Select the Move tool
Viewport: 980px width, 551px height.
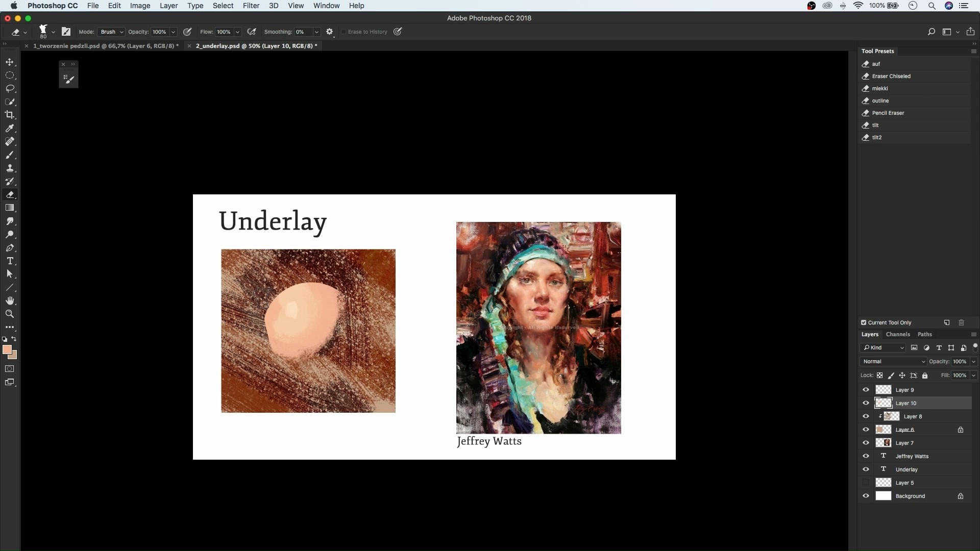10,62
